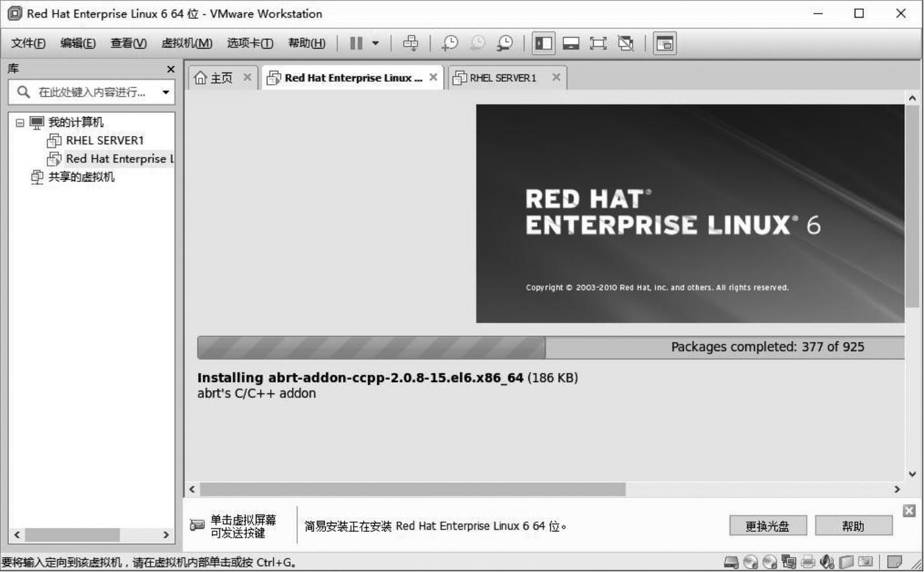Open the 帮助(H) menu
This screenshot has width=924, height=572.
(307, 43)
